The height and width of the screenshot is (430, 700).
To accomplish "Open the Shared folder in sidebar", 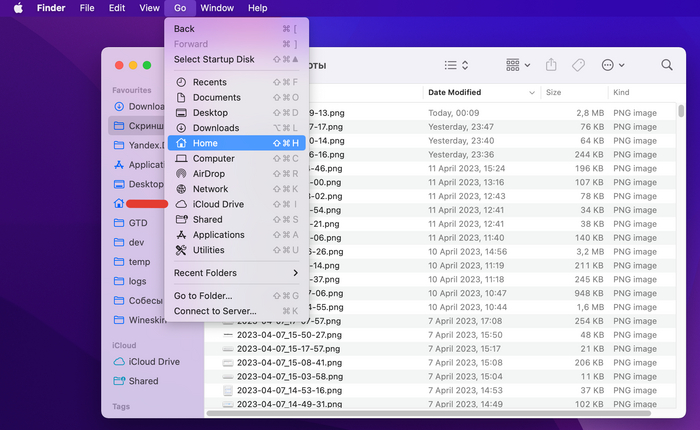I will point(143,381).
